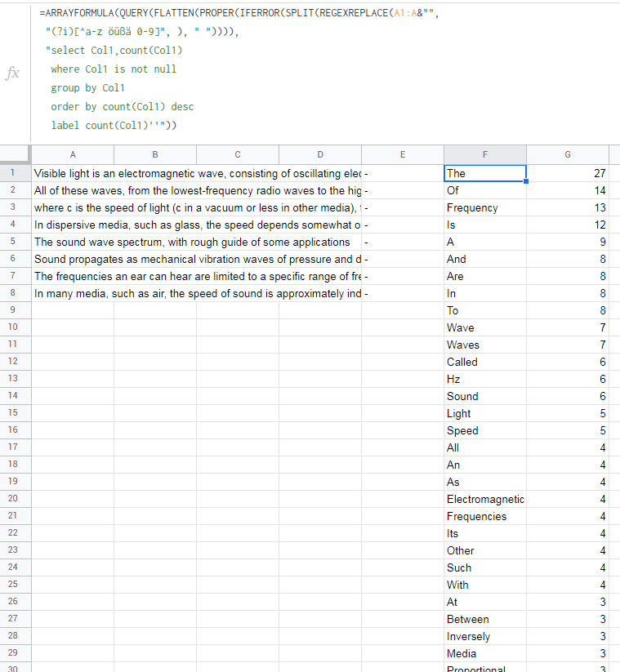The image size is (620, 672).
Task: Click cell 'Other' in column F
Action: pos(485,550)
